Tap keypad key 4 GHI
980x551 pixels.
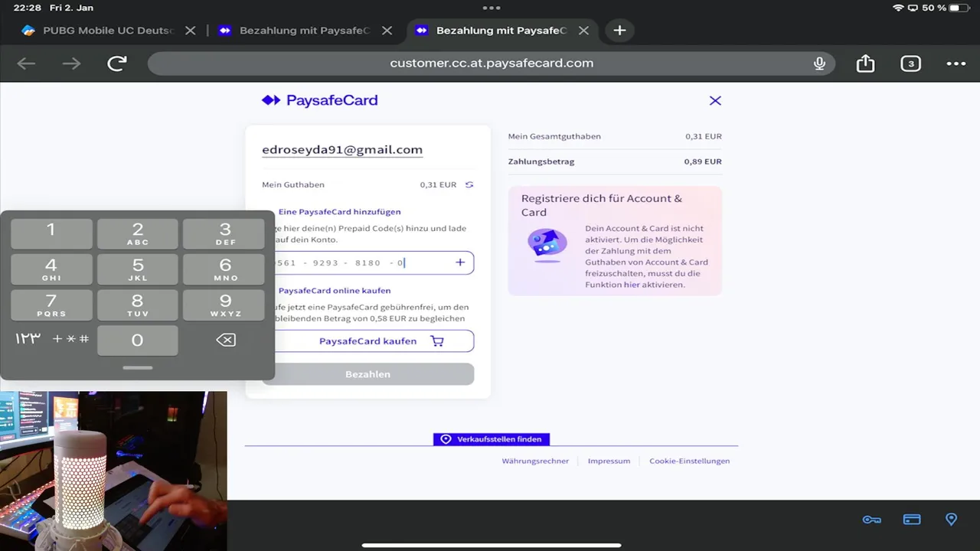point(51,269)
